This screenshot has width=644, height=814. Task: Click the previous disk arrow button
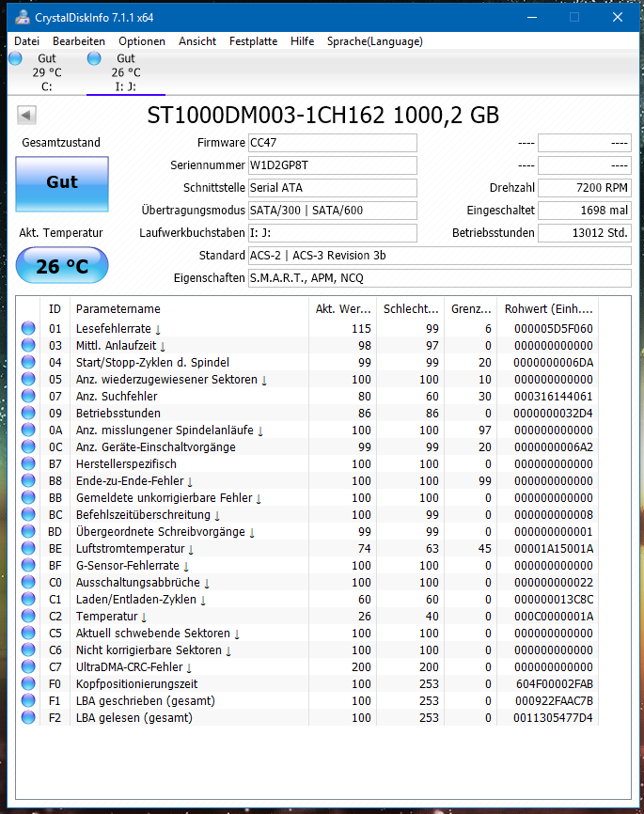pyautogui.click(x=26, y=115)
